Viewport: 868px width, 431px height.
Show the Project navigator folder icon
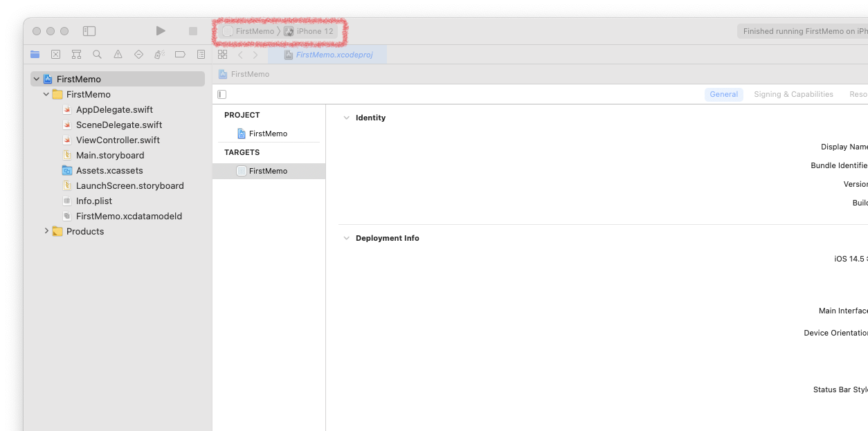[x=35, y=55]
